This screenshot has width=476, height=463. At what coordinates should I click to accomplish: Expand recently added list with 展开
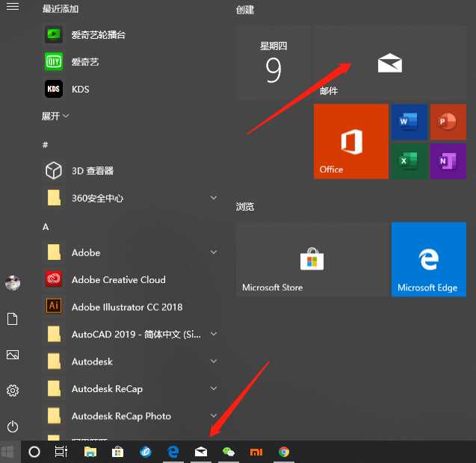pyautogui.click(x=55, y=116)
